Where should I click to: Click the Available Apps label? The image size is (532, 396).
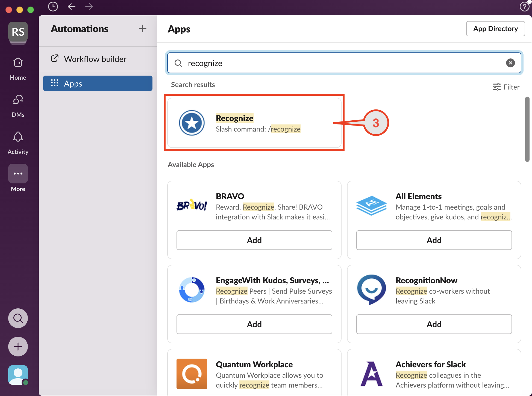191,165
